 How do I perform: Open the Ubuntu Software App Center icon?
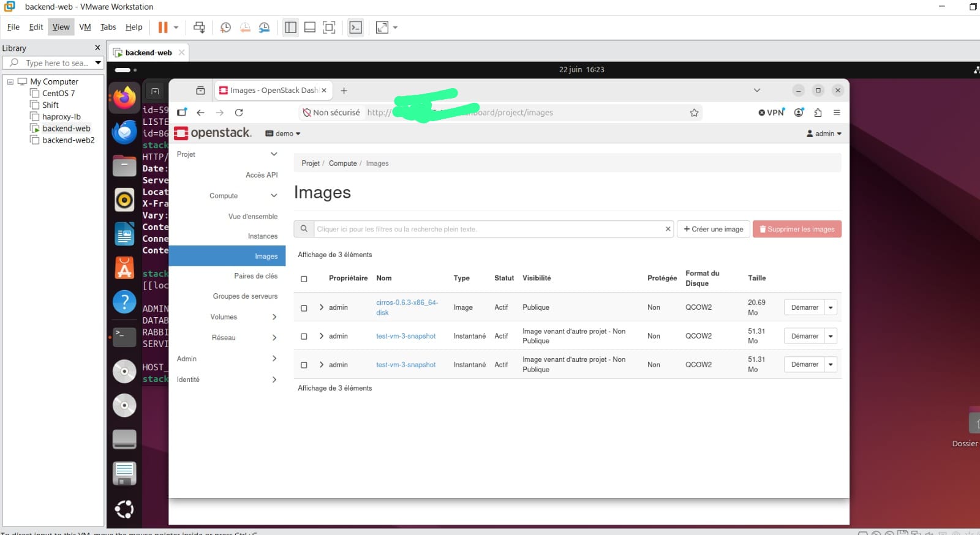pyautogui.click(x=124, y=268)
